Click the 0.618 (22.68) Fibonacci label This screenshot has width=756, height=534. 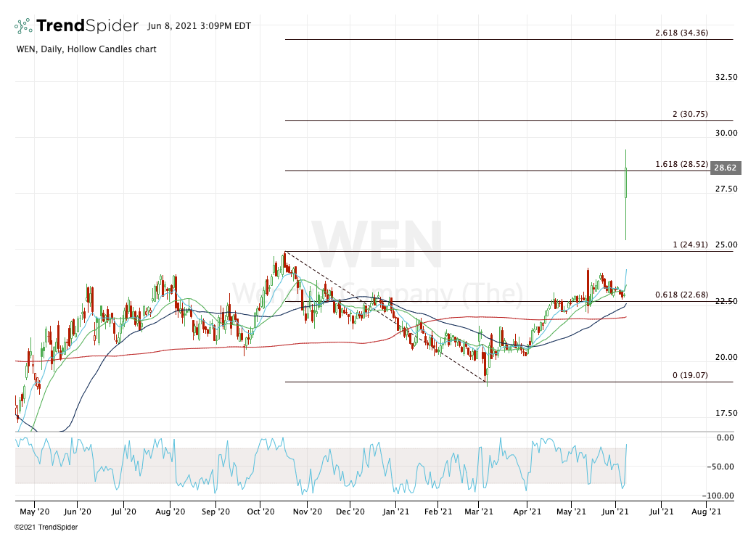[681, 295]
